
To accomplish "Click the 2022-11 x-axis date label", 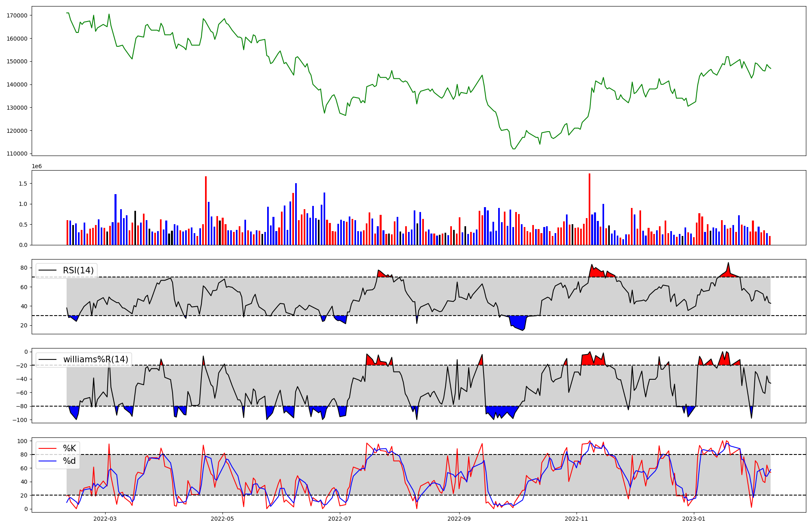I will tap(576, 519).
